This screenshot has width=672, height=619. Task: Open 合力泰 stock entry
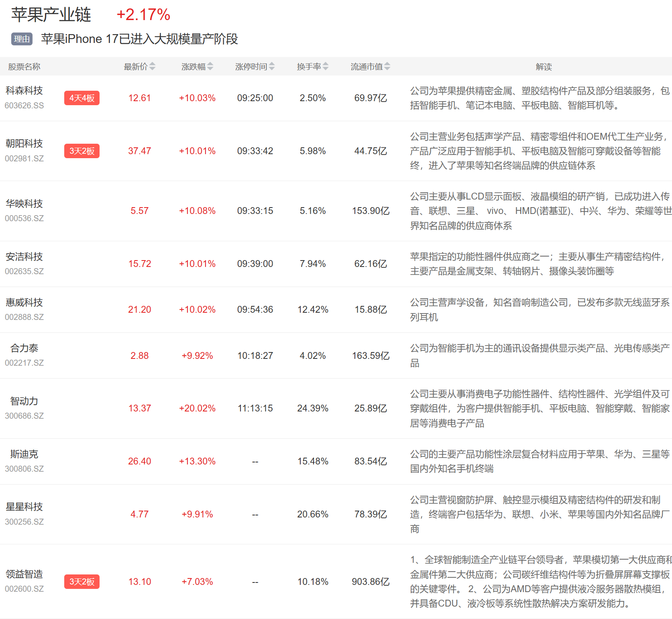(x=24, y=348)
